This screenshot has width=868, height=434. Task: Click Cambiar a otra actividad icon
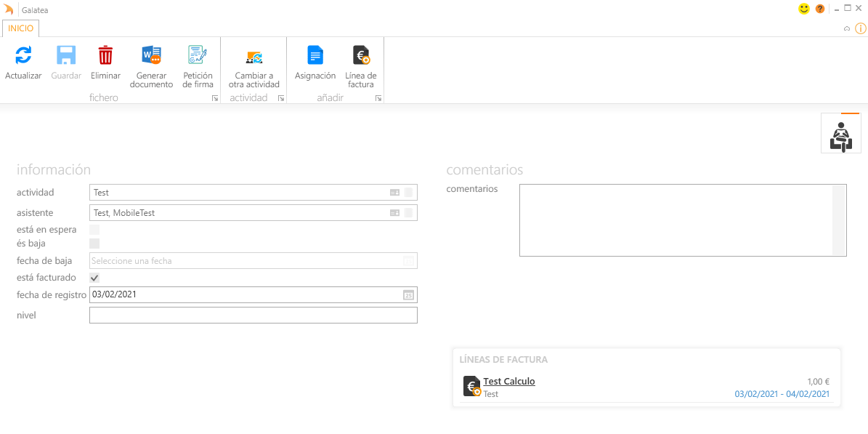(253, 57)
